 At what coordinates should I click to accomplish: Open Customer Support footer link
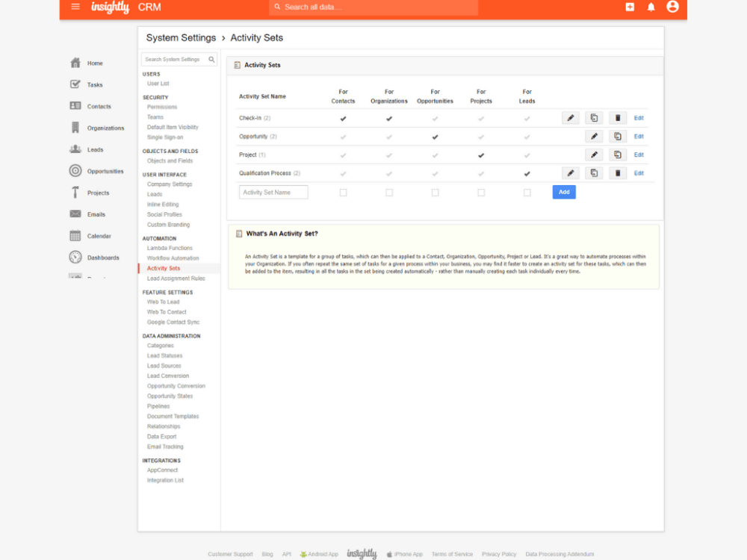point(230,554)
